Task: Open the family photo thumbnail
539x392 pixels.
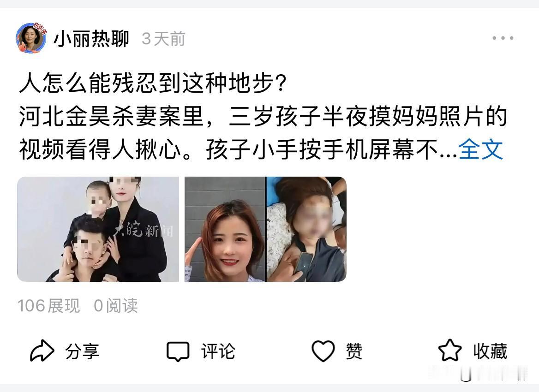Action: (98, 229)
